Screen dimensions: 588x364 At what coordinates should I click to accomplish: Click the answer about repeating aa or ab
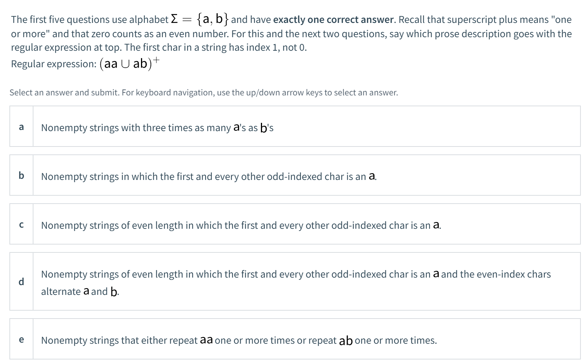tap(239, 340)
